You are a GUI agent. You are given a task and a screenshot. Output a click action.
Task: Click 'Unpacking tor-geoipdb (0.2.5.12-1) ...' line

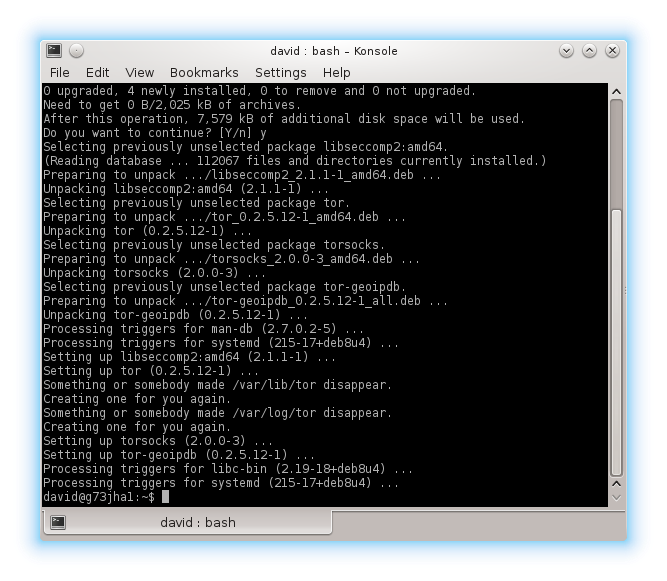pos(175,315)
